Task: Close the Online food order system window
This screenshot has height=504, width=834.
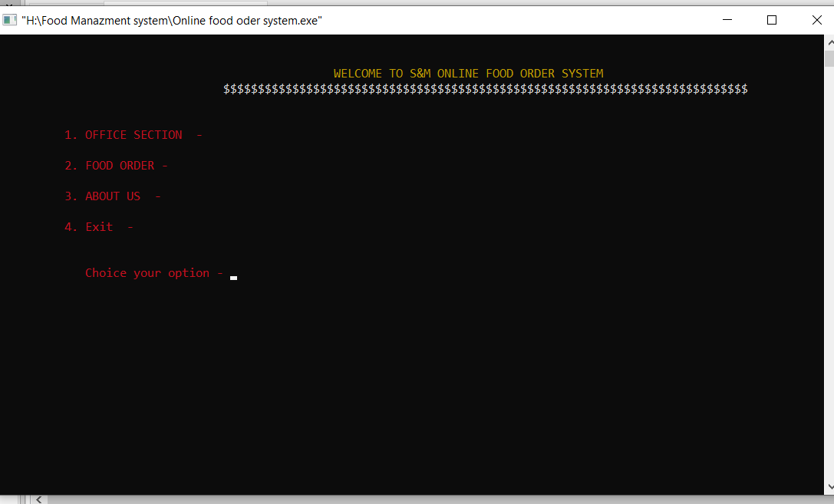Action: point(816,20)
